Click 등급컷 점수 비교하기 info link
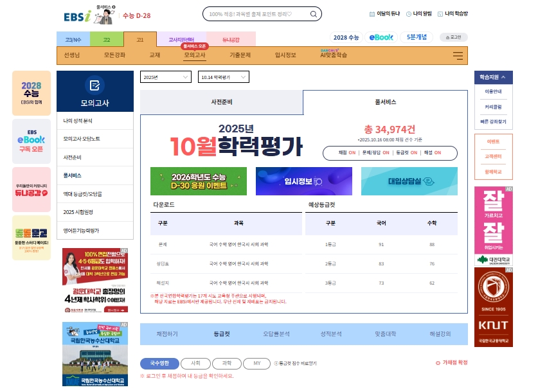This screenshot has width=538, height=392. tap(296, 364)
